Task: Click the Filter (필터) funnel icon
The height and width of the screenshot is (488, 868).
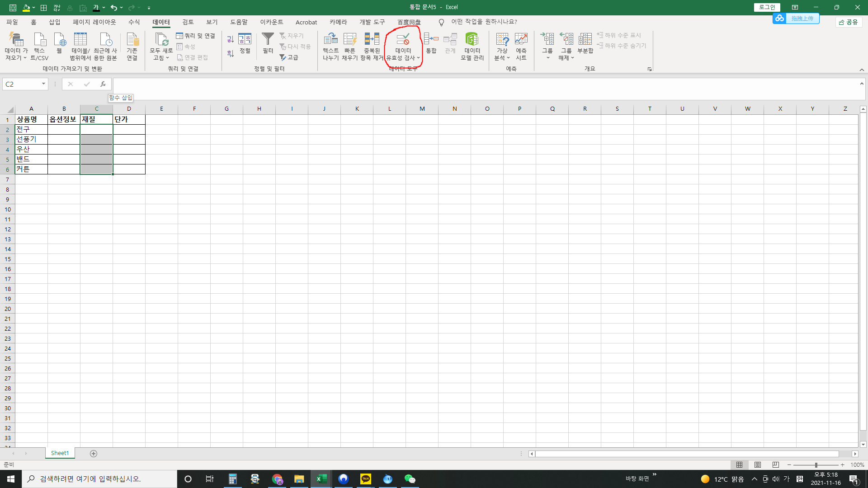Action: pos(268,40)
